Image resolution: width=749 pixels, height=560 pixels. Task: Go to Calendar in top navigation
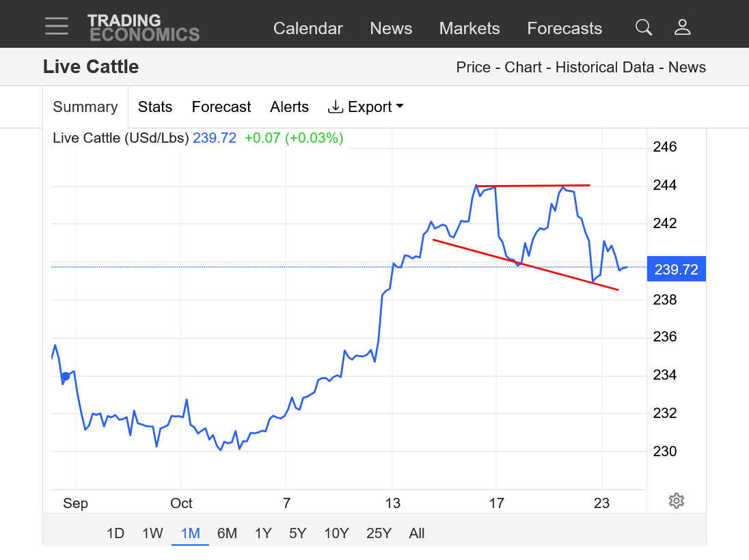click(308, 29)
